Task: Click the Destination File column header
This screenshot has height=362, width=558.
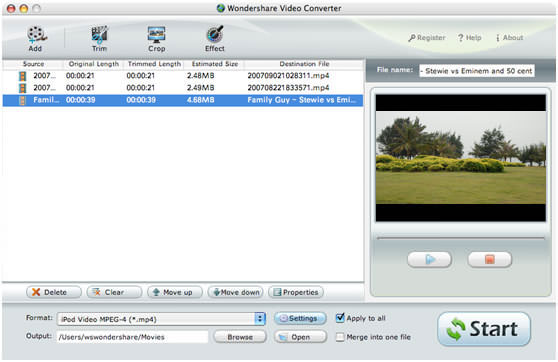Action: 304,64
